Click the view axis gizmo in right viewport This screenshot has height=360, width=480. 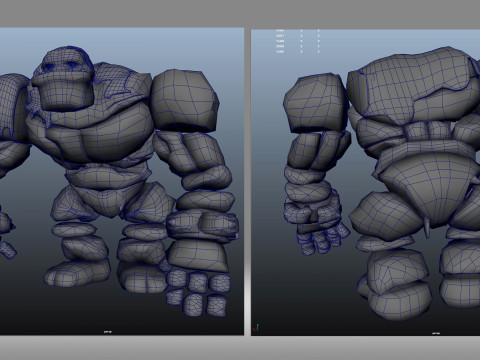pos(256,327)
